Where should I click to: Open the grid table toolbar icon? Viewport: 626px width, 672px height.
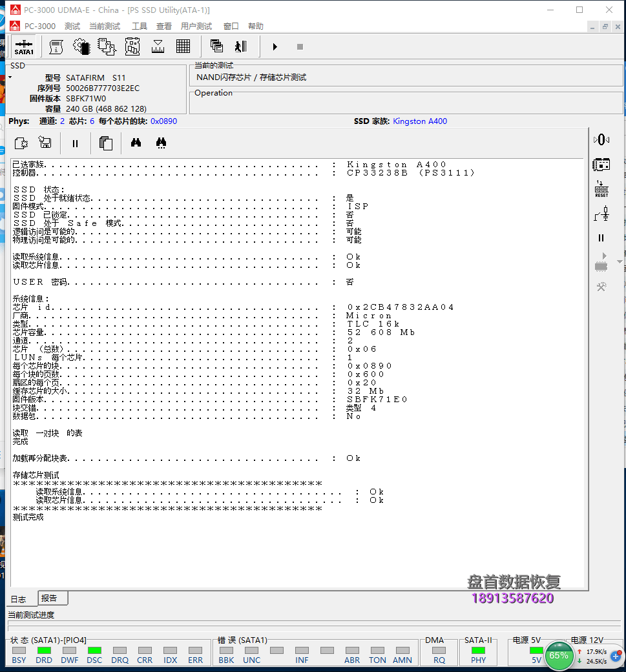(x=183, y=46)
